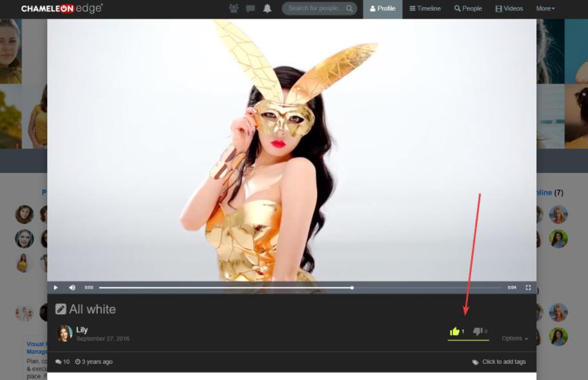Click the Search for people field
Screen dimensions: 588x380
[315, 8]
